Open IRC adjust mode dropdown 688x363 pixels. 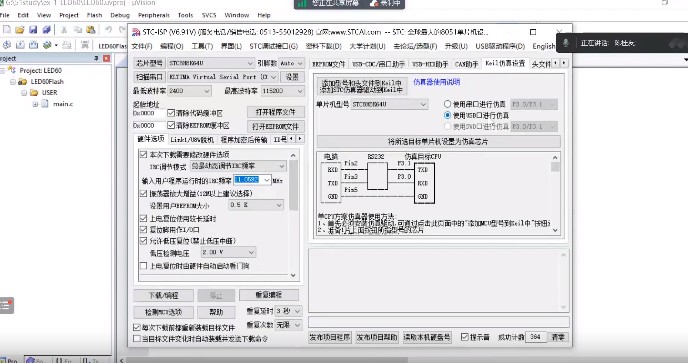point(238,166)
